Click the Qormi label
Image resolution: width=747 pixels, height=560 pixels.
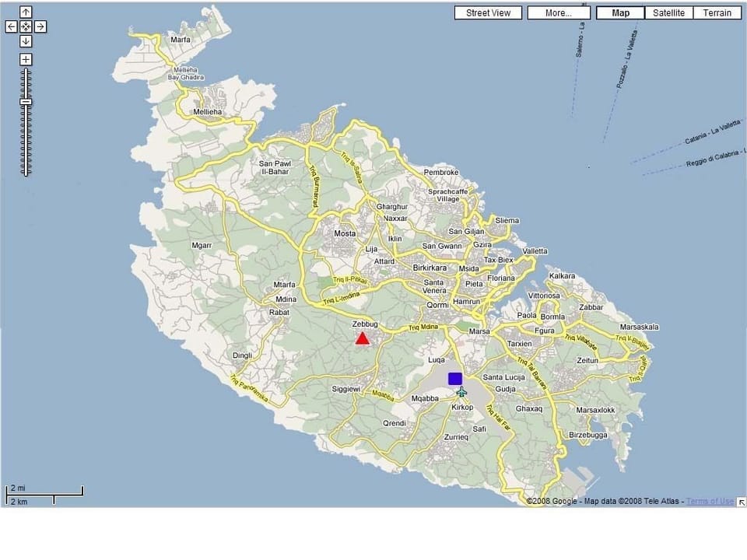(437, 305)
